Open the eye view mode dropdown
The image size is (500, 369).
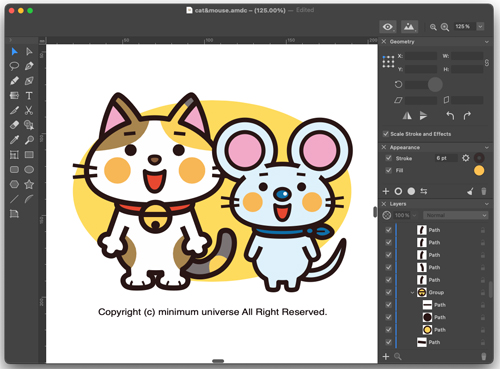388,27
